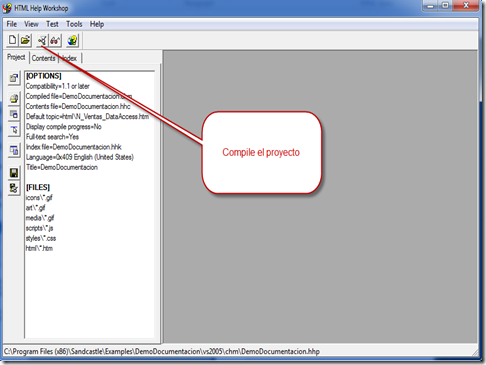486x365 pixels.
Task: Maximize the HTML Help Workshop window
Action: (445, 6)
